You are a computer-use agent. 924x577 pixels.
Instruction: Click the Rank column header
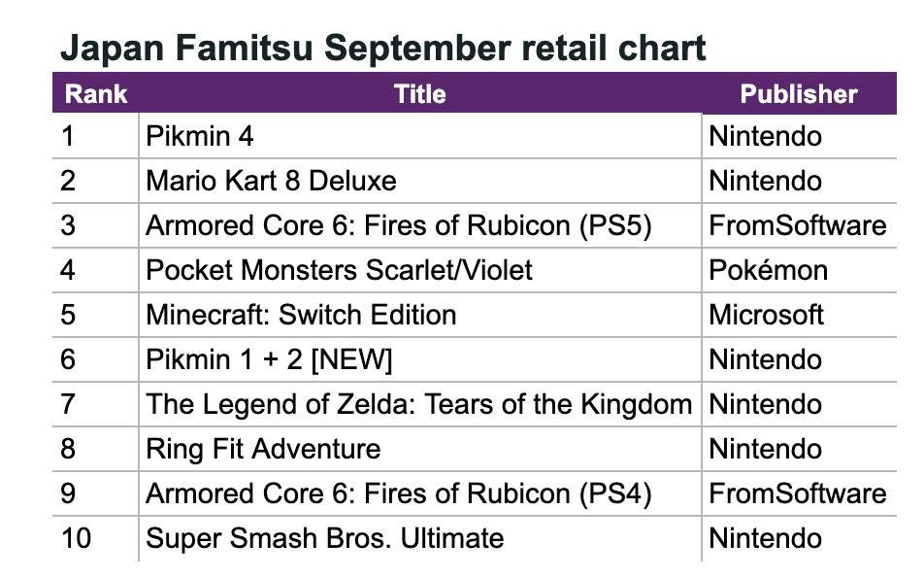[96, 94]
